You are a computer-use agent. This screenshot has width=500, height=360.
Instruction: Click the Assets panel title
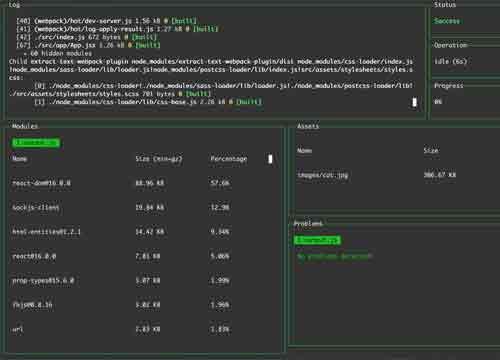(308, 126)
